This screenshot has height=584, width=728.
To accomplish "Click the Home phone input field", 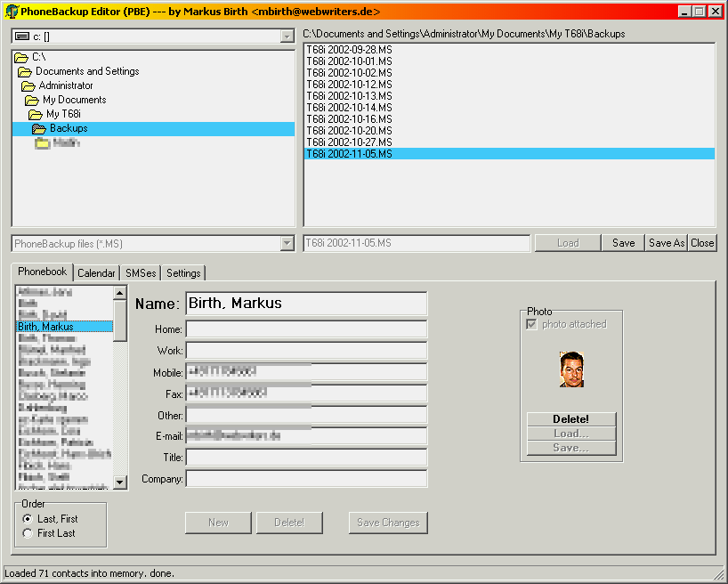I will click(306, 329).
